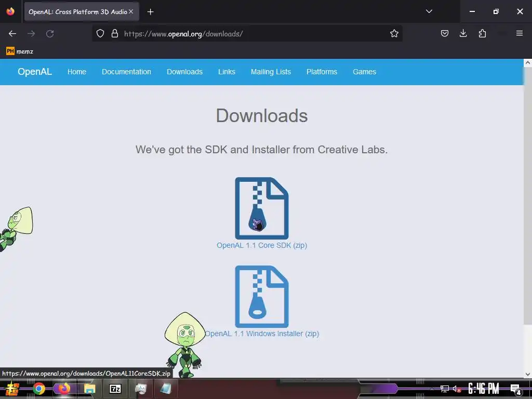Open the Firefox hamburger menu
Viewport: 532px width, 399px height.
click(x=519, y=33)
